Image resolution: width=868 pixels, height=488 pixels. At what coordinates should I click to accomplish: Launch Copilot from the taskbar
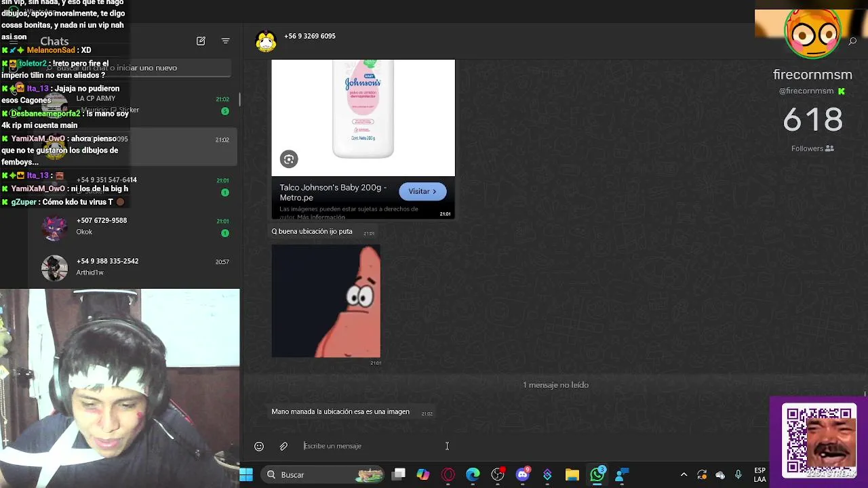coord(423,474)
